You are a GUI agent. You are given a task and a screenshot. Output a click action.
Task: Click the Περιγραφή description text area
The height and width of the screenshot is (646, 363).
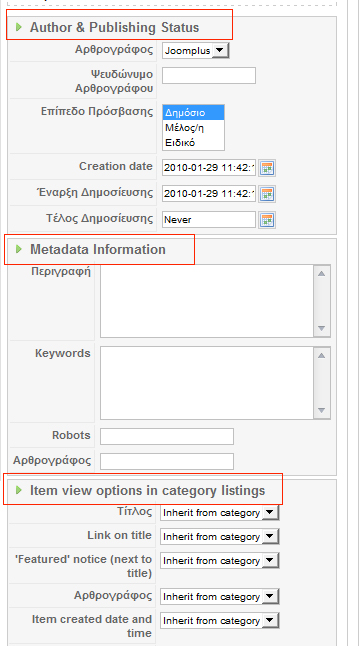click(x=207, y=301)
